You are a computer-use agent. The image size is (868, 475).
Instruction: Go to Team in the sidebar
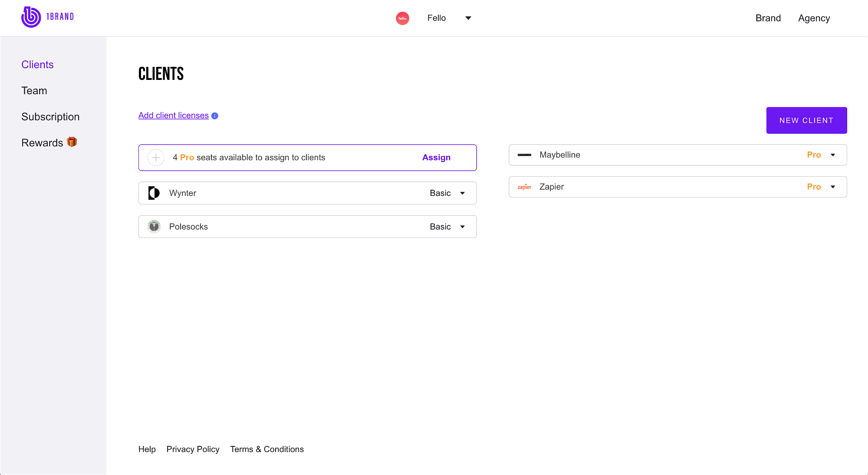(34, 91)
